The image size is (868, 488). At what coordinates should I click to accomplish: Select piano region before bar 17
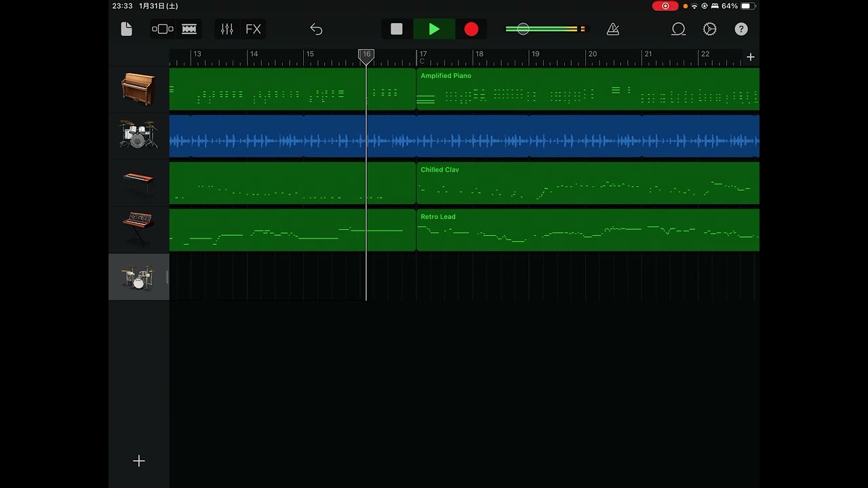click(292, 89)
